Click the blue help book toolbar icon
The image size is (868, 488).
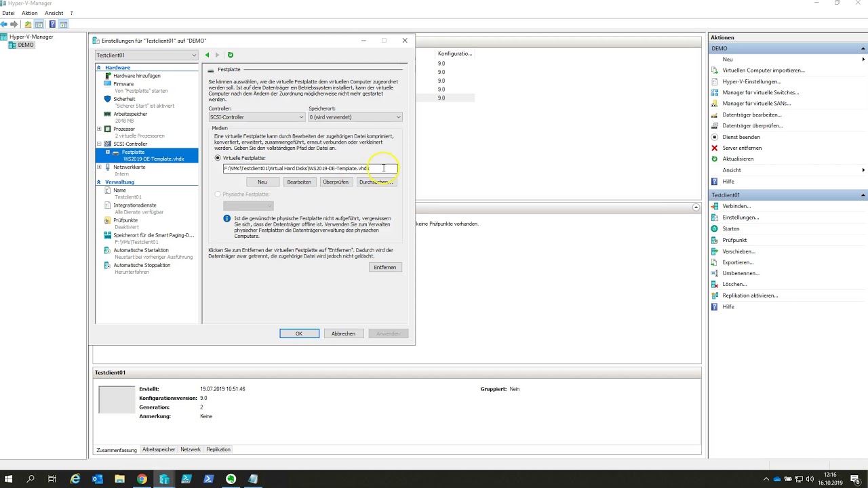(x=52, y=24)
